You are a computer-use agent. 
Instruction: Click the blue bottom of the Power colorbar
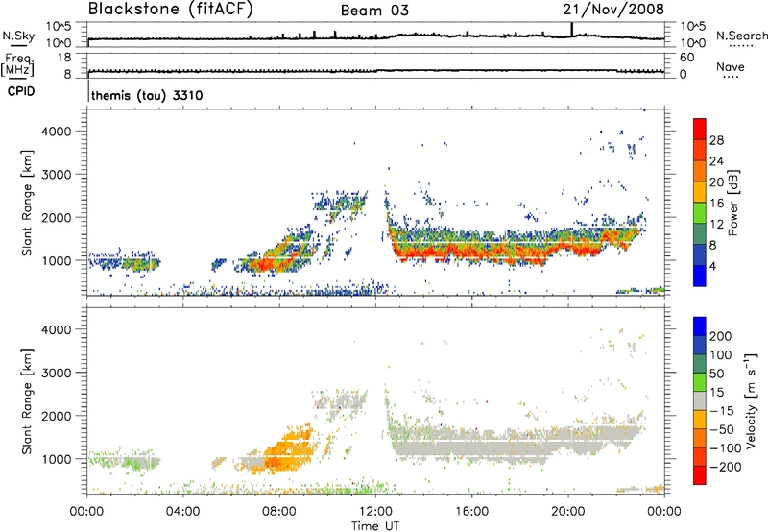click(700, 276)
